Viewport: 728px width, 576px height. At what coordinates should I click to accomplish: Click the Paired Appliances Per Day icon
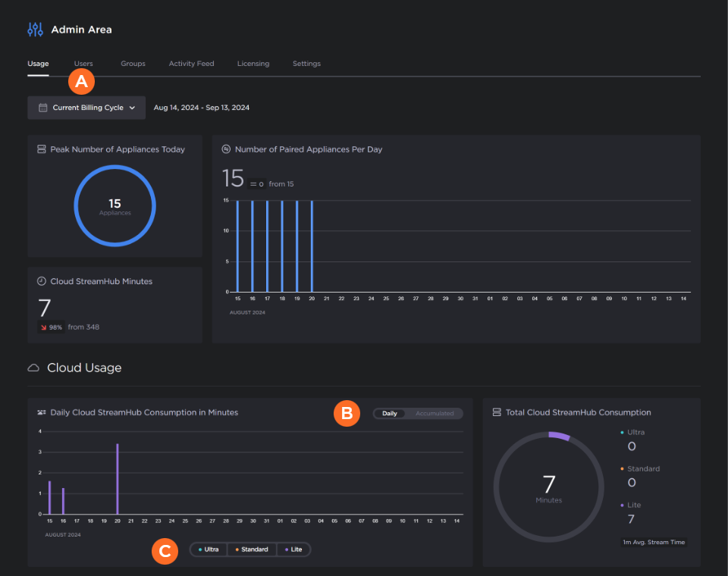pyautogui.click(x=226, y=149)
